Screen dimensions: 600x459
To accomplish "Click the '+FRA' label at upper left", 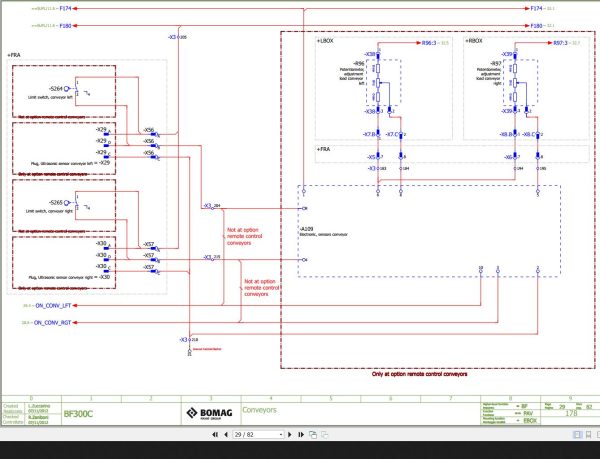I will pos(14,55).
